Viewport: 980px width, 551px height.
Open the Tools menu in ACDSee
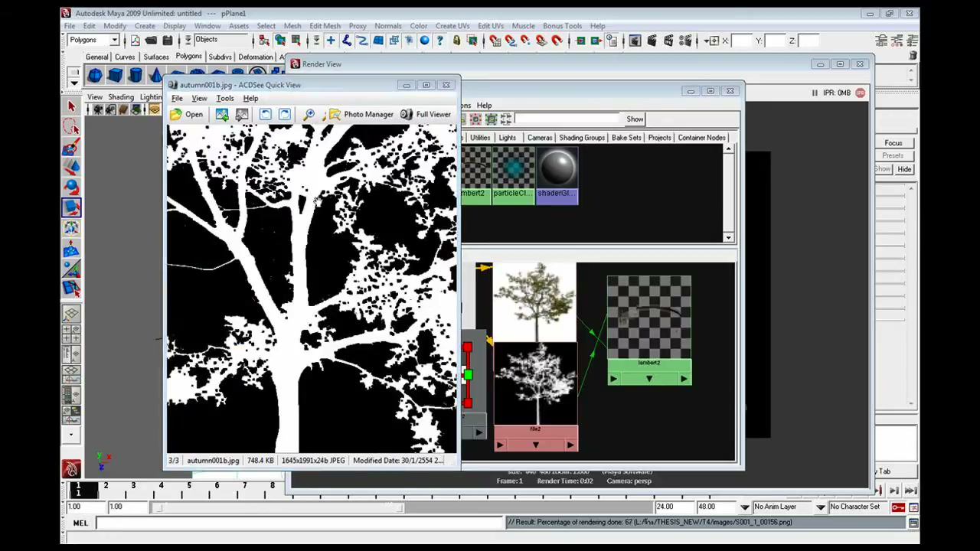pos(225,99)
